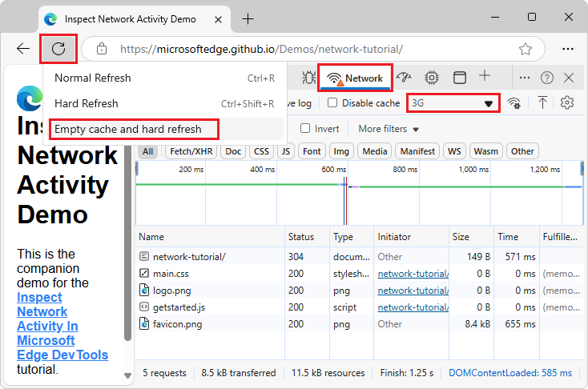Screen dimensions: 588x389
Task: Toggle the Fetch/XHR filter chip
Action: pyautogui.click(x=191, y=151)
